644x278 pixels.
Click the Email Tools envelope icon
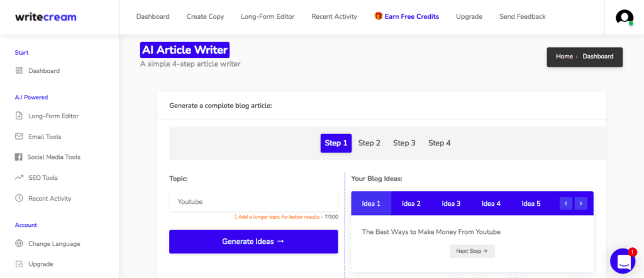point(19,136)
